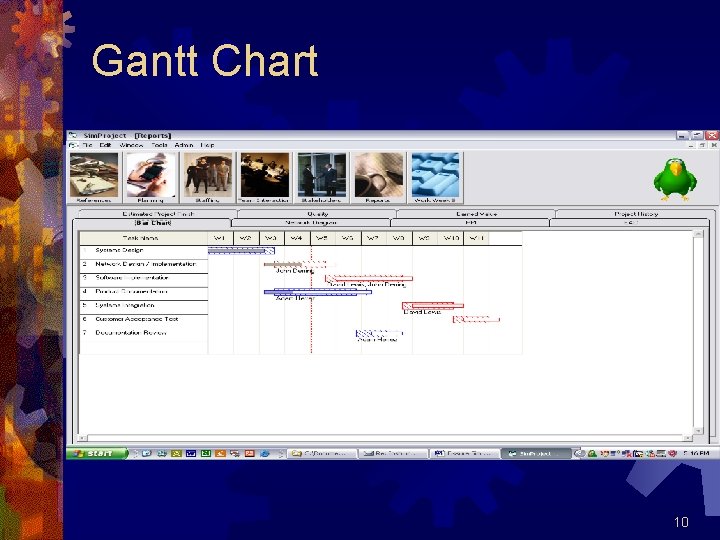Image resolution: width=720 pixels, height=540 pixels.
Task: Click the horizontal scrollbar left arrow
Action: coord(82,438)
